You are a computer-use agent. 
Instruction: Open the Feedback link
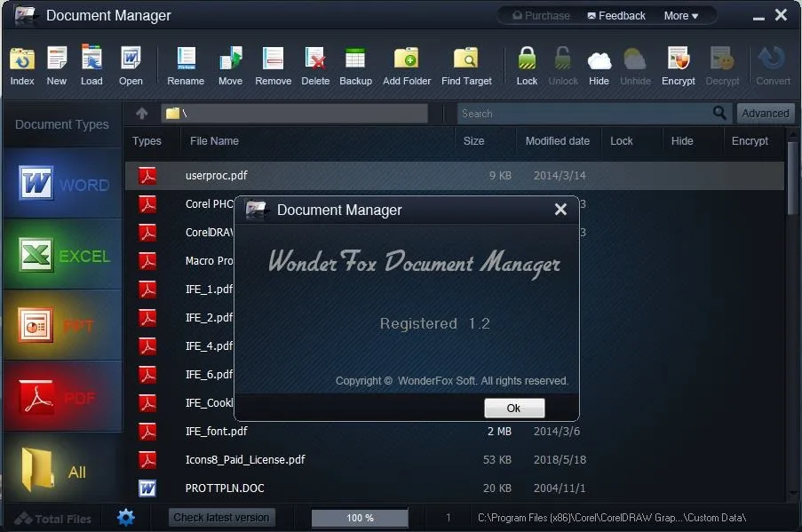(616, 16)
